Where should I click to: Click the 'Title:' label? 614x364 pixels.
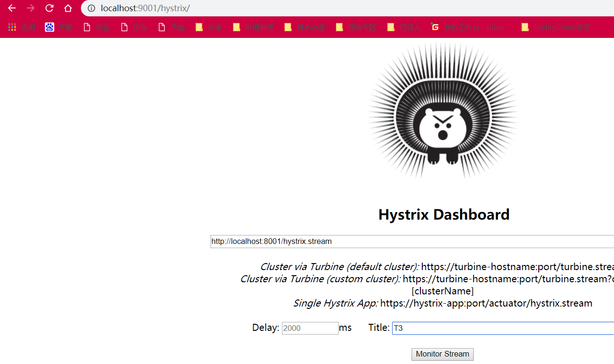[x=379, y=328]
